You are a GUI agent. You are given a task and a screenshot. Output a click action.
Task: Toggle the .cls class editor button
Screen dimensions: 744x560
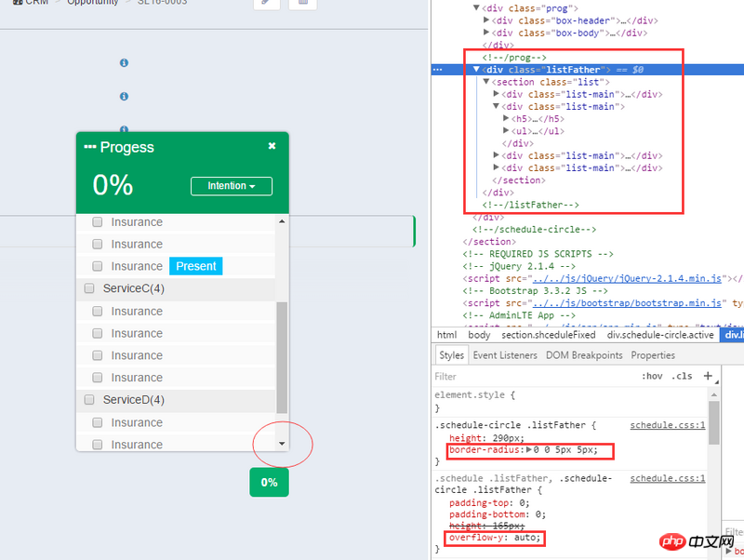pos(682,377)
